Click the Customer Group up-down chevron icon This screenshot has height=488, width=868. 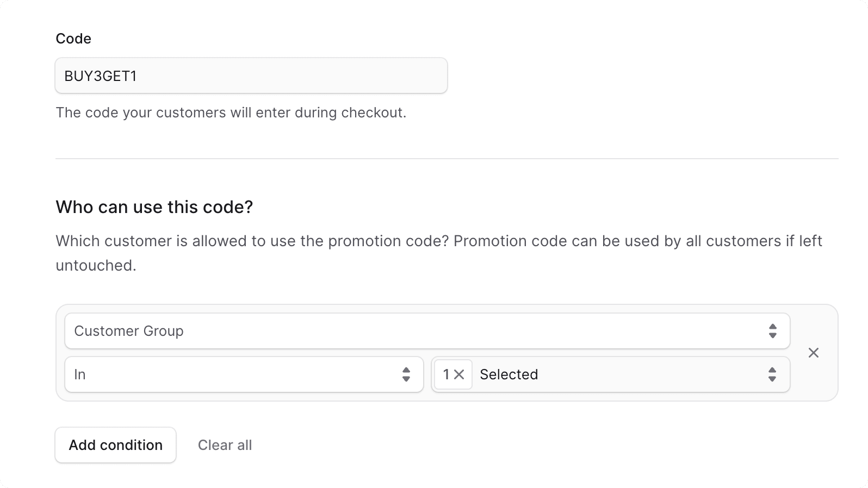(x=772, y=331)
